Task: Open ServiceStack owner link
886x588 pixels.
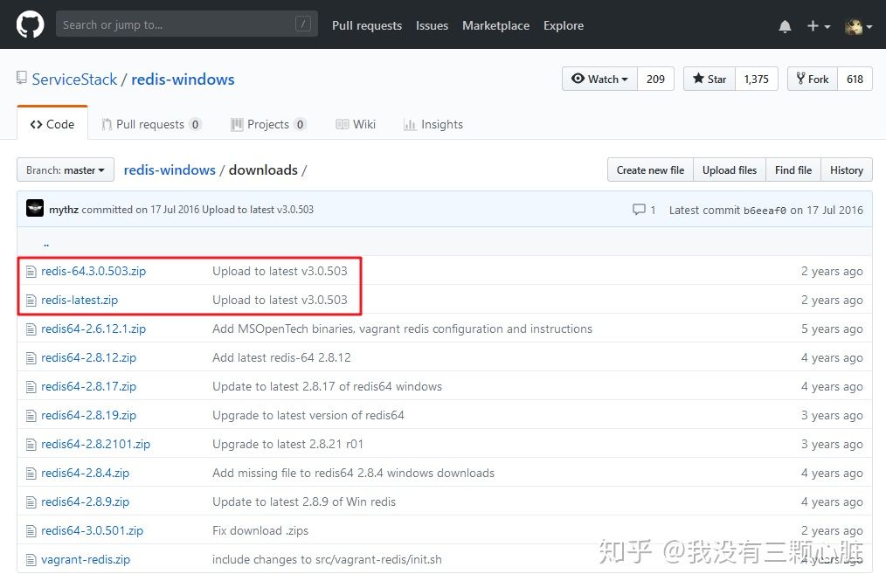Action: point(74,80)
